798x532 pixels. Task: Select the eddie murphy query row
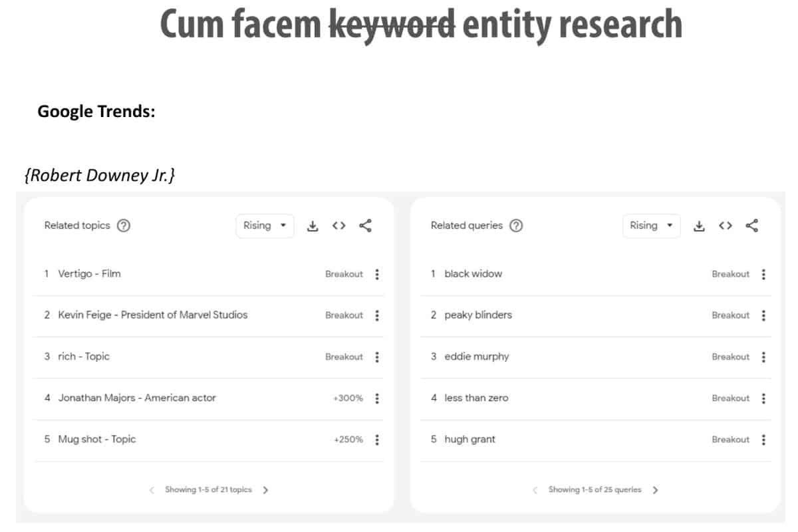click(x=476, y=356)
